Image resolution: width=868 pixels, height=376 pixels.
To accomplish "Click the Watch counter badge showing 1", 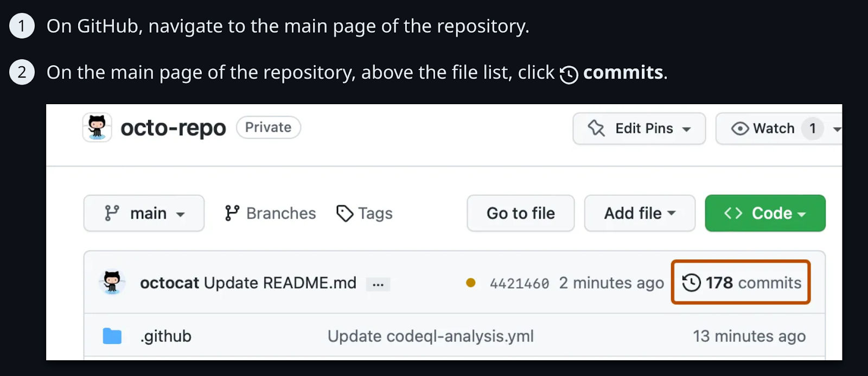I will (x=813, y=129).
